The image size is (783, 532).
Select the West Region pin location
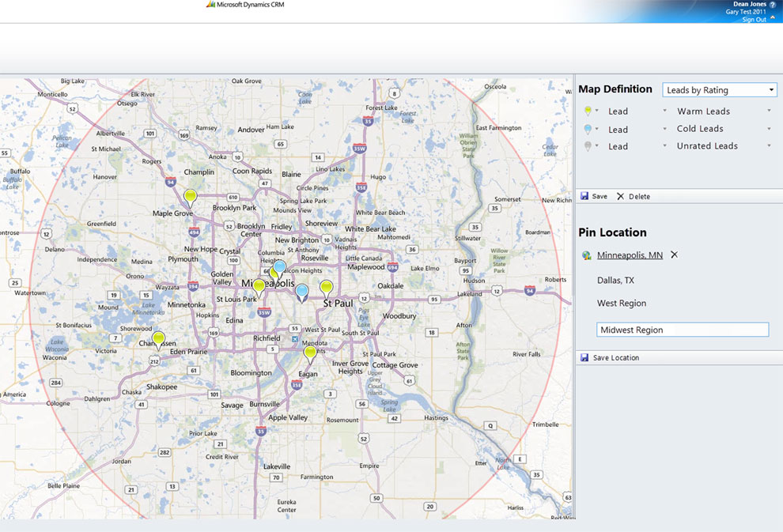point(621,303)
